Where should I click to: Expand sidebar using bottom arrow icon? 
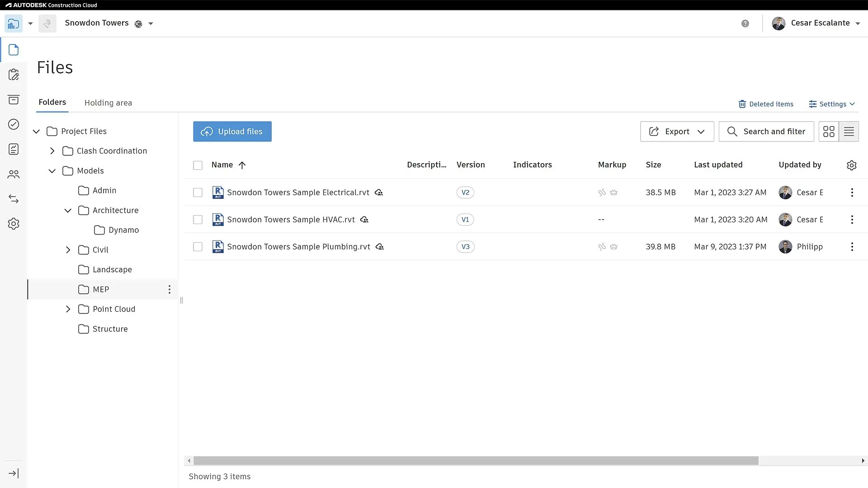pyautogui.click(x=14, y=473)
